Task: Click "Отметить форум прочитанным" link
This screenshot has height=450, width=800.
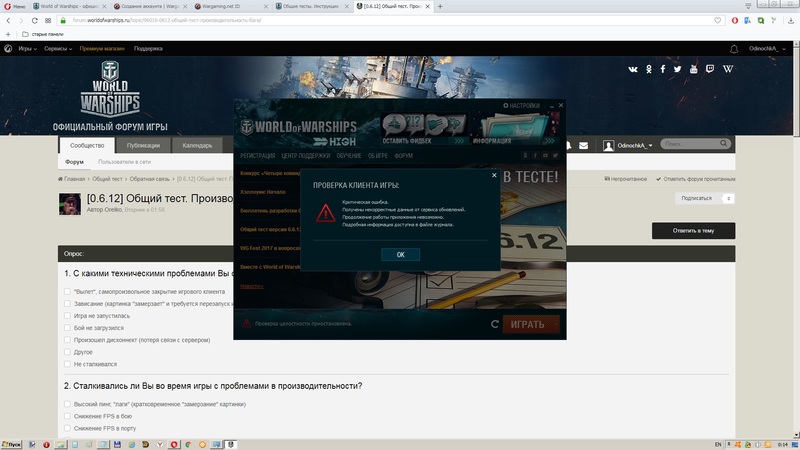Action: pyautogui.click(x=695, y=180)
